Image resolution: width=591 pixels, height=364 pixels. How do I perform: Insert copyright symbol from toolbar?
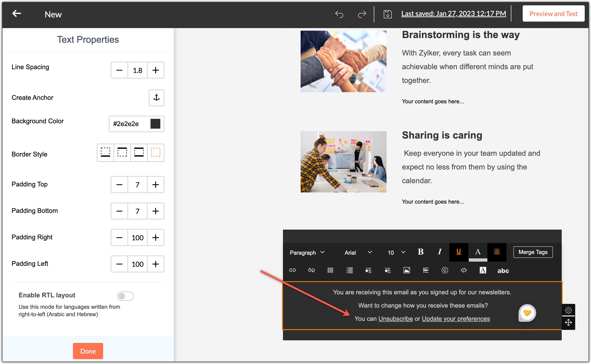444,270
